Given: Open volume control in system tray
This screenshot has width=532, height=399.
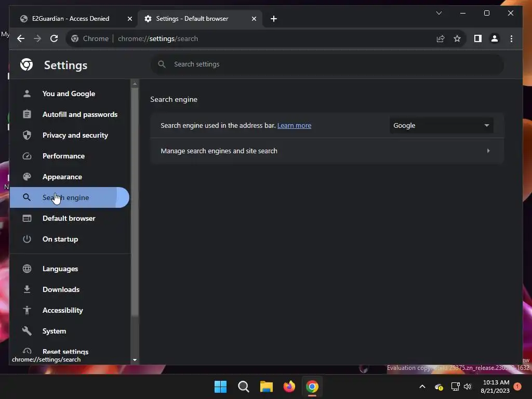Looking at the screenshot, I should tap(468, 387).
